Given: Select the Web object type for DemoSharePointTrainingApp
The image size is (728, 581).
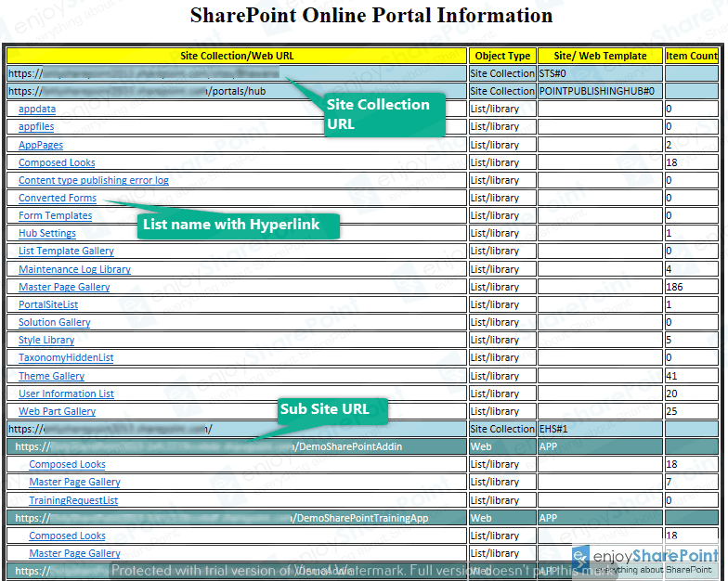Looking at the screenshot, I should pyautogui.click(x=503, y=518).
